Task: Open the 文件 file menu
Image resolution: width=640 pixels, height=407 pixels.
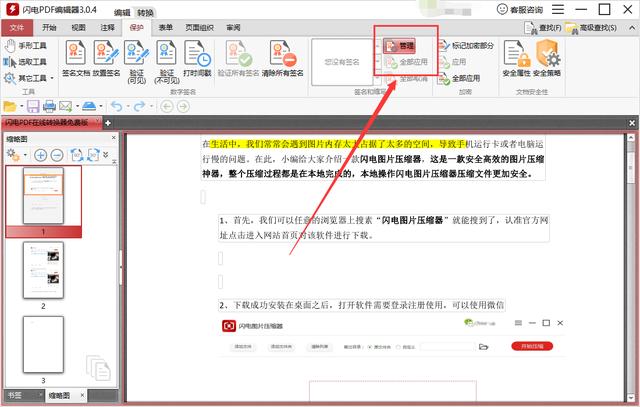Action: point(17,28)
